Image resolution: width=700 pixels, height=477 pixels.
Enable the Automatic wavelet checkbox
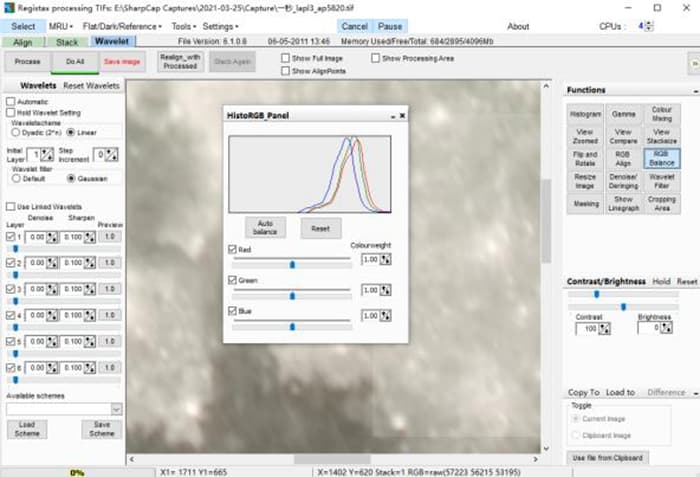click(x=11, y=102)
